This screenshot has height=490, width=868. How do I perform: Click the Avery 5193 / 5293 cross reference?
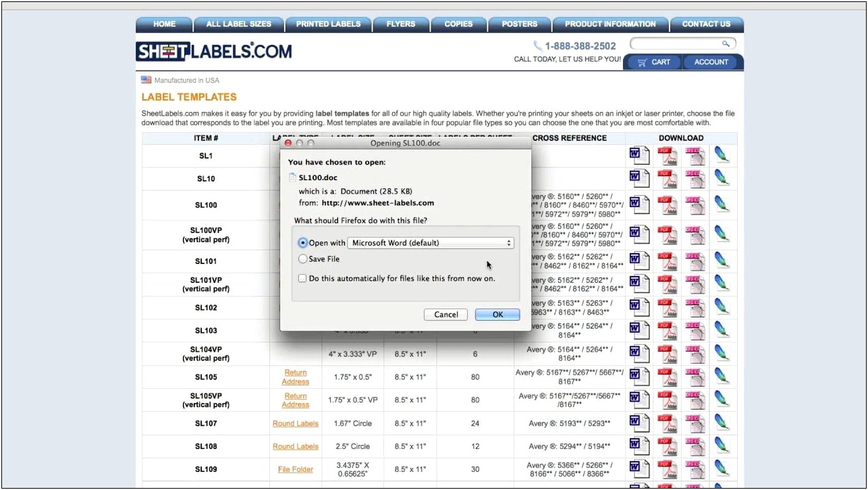tap(570, 423)
